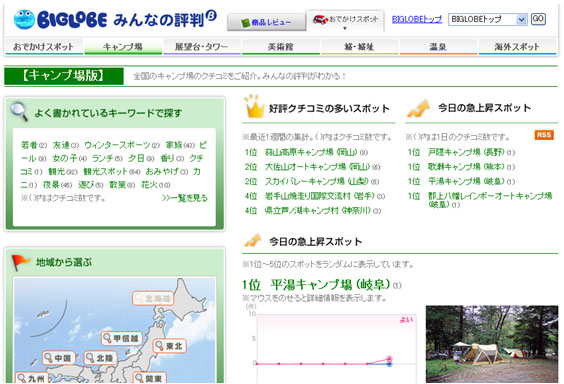Open the 海外スポット category tab
Image resolution: width=564 pixels, height=384 pixels.
click(517, 47)
